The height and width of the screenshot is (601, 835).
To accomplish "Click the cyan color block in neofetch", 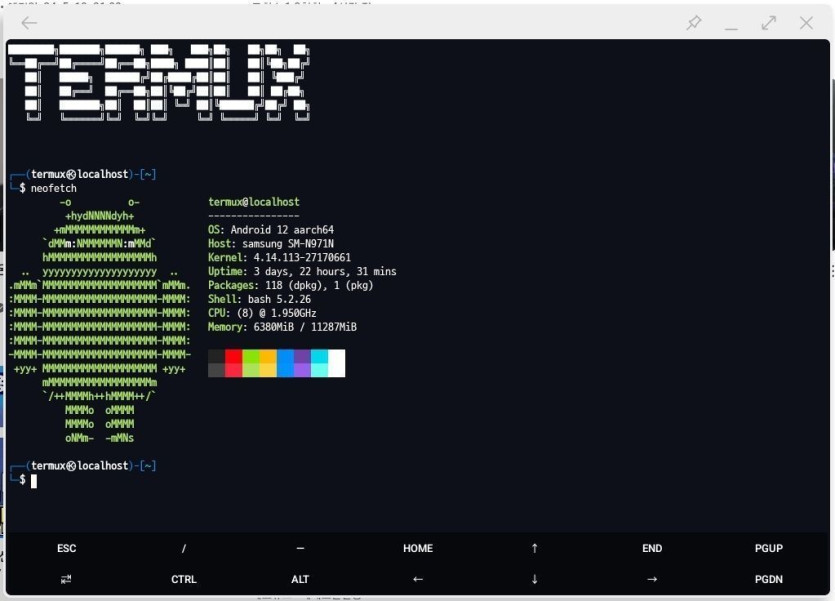I will tap(320, 364).
